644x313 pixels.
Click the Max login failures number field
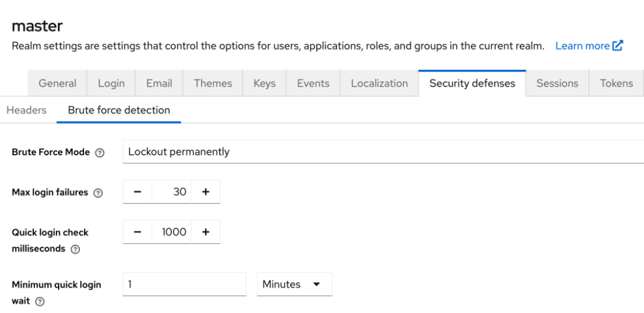172,192
